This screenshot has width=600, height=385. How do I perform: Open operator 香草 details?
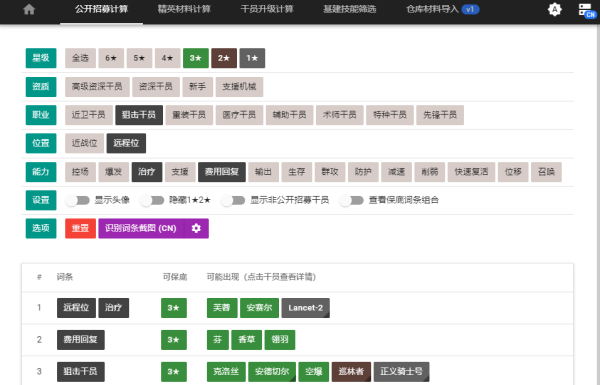(246, 340)
